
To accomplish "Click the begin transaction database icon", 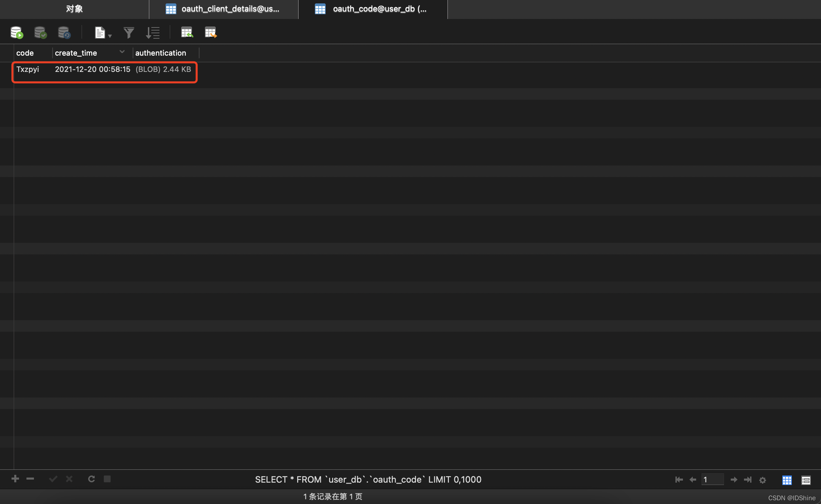I will click(16, 33).
